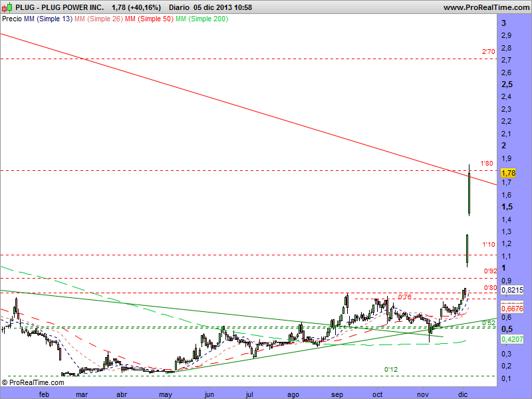Click the PLUG - PLUG POWER INC. title
This screenshot has width=532, height=399.
[x=59, y=7]
